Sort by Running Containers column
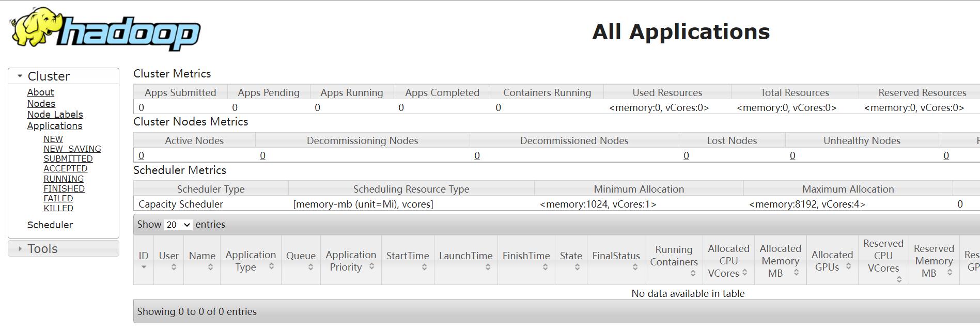980x332 pixels. (x=674, y=256)
